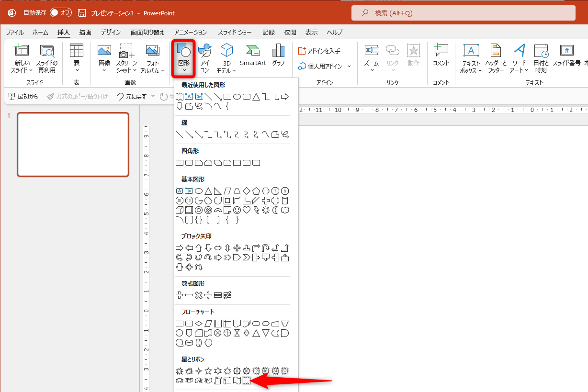Screen dimensions: 588x392
Task: Select the No Symbol prohibition shape
Action: [208, 210]
